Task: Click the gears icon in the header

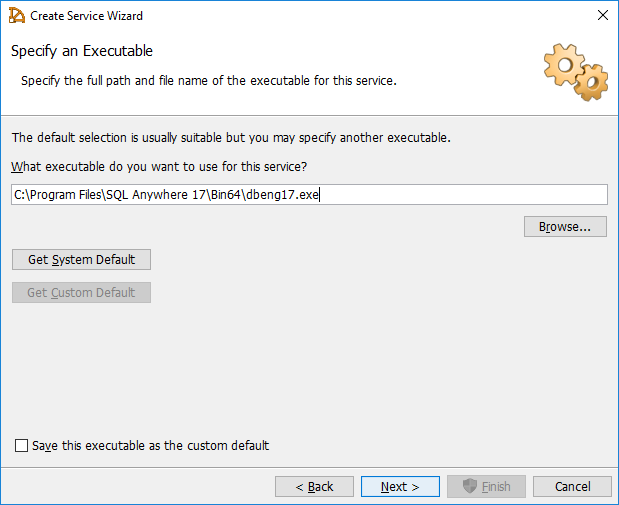Action: [575, 71]
